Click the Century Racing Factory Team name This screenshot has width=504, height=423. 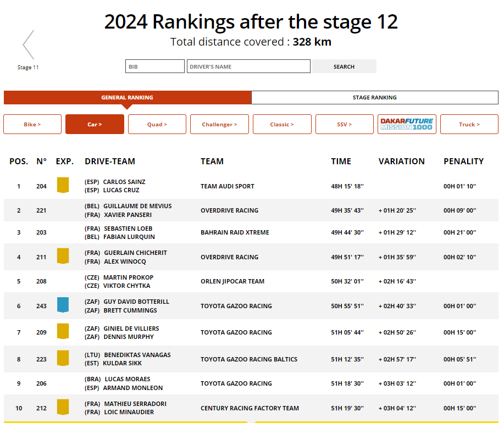[250, 408]
